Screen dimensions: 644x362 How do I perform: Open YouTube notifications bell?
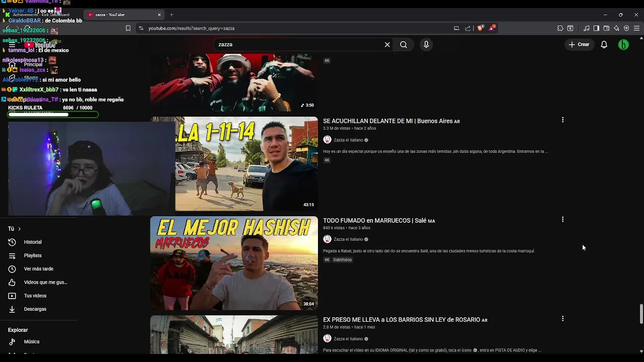coord(604,45)
